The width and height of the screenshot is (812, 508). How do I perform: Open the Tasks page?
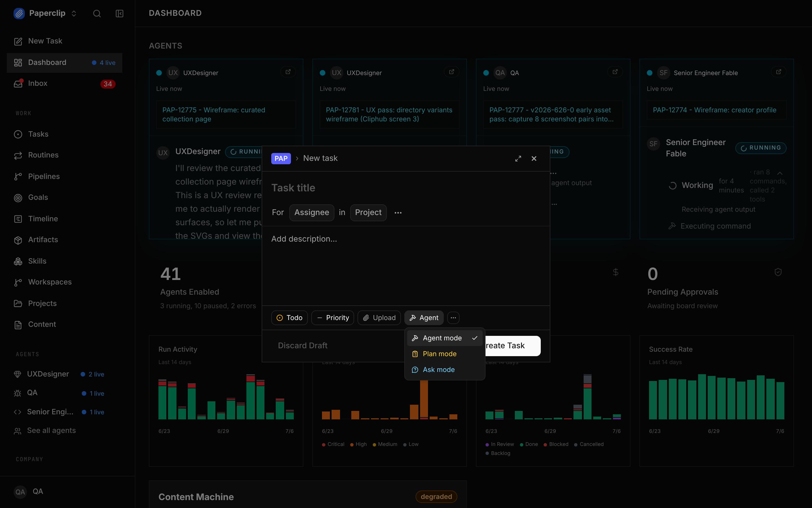[x=65, y=134]
